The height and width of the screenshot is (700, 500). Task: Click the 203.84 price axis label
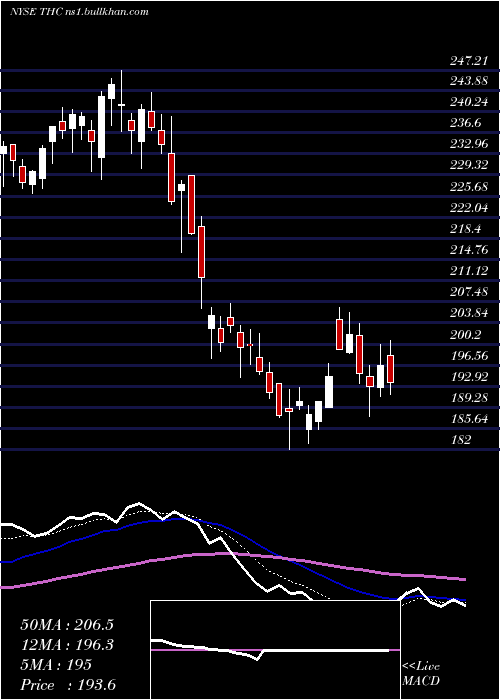[x=469, y=313]
